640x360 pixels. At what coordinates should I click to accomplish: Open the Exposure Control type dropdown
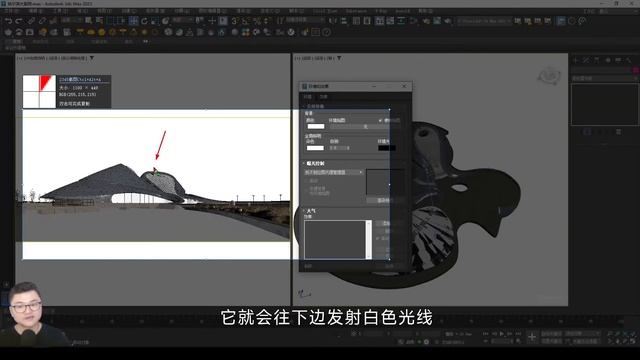[x=334, y=172]
